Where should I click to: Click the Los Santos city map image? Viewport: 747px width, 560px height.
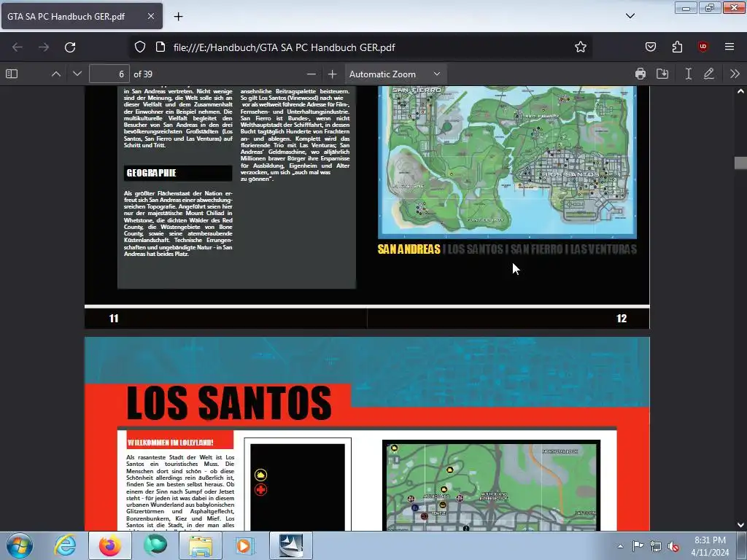[491, 485]
